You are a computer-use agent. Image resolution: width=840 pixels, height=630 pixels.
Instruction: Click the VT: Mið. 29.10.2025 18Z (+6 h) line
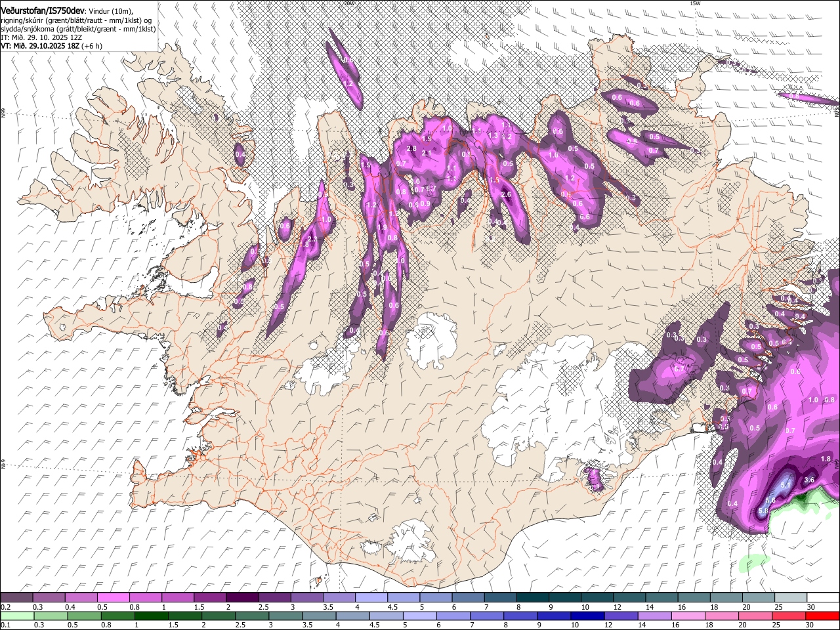coord(52,46)
